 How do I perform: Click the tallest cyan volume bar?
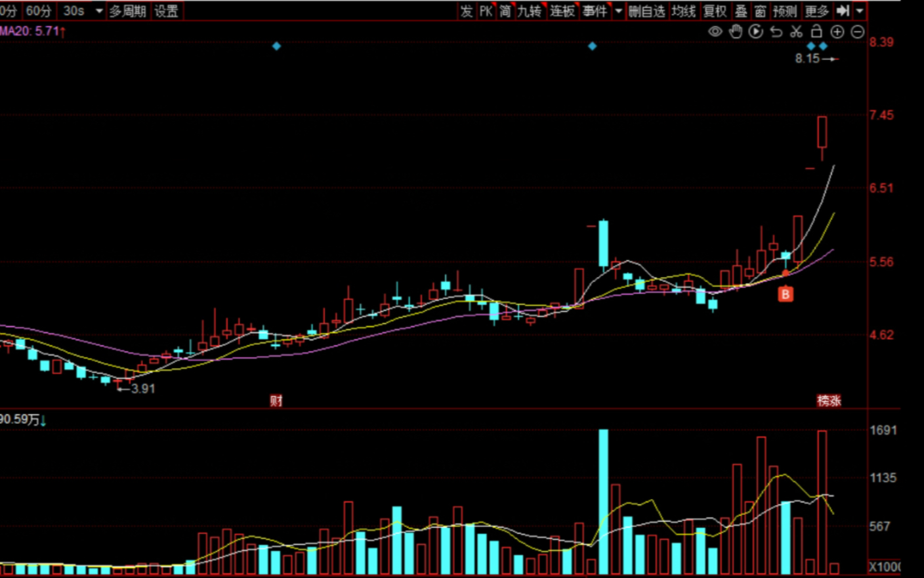coord(603,502)
